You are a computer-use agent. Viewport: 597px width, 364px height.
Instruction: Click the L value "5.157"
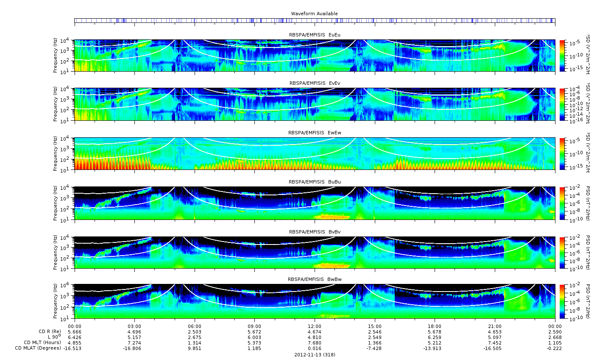[134, 337]
